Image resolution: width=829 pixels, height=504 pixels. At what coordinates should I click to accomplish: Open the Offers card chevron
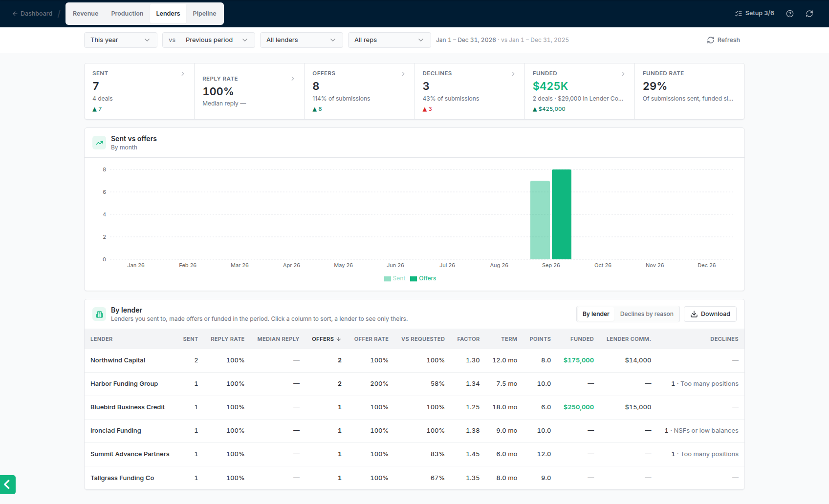point(403,74)
